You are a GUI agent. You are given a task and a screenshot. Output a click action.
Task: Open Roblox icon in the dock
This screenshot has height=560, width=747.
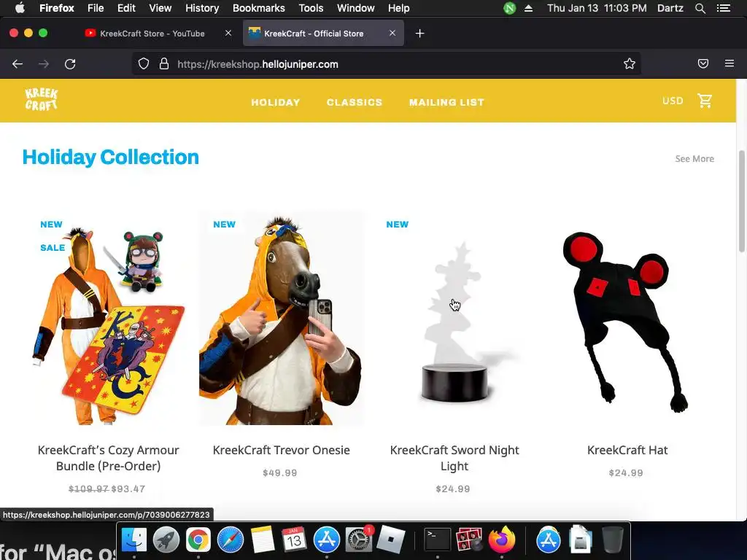[x=391, y=540]
